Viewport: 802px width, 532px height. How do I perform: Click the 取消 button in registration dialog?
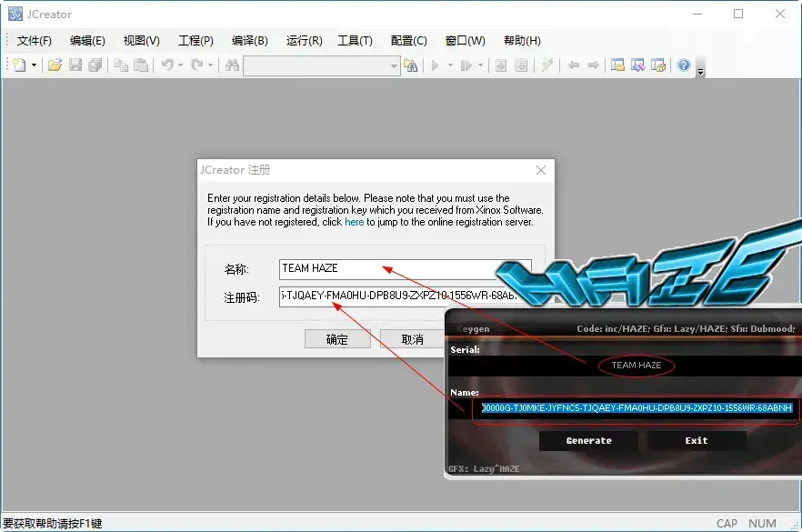tap(412, 339)
